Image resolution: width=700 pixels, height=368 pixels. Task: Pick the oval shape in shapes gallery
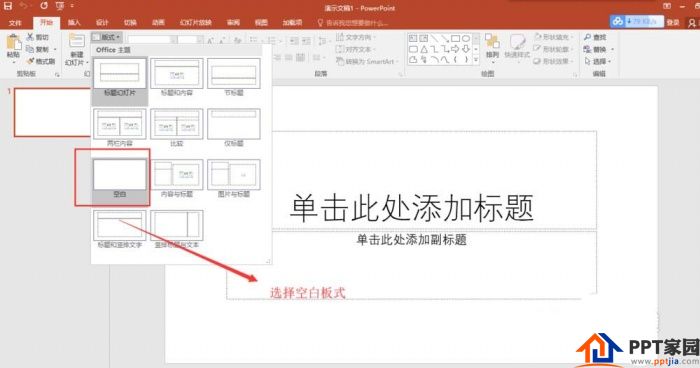click(466, 39)
